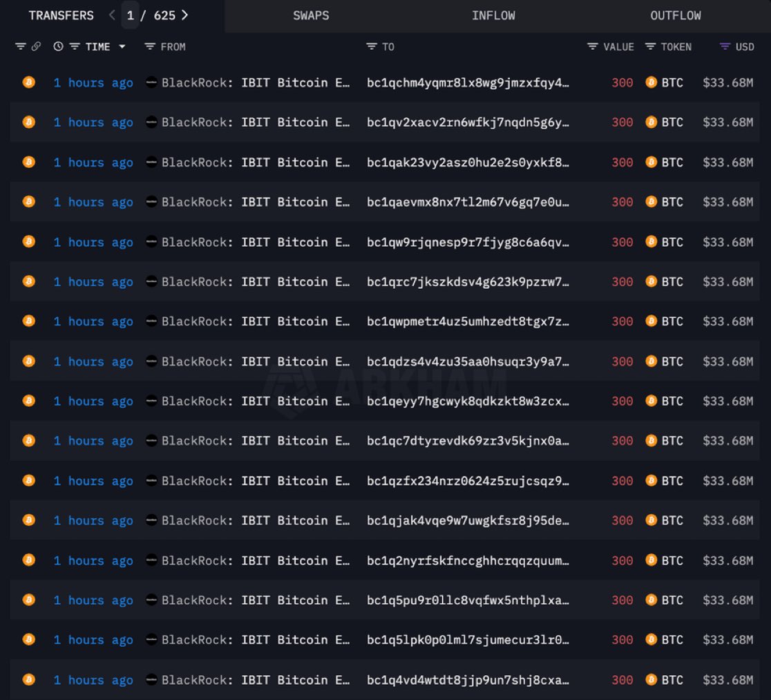Click BTC token label in bc1qak23vy2asz row

click(672, 162)
